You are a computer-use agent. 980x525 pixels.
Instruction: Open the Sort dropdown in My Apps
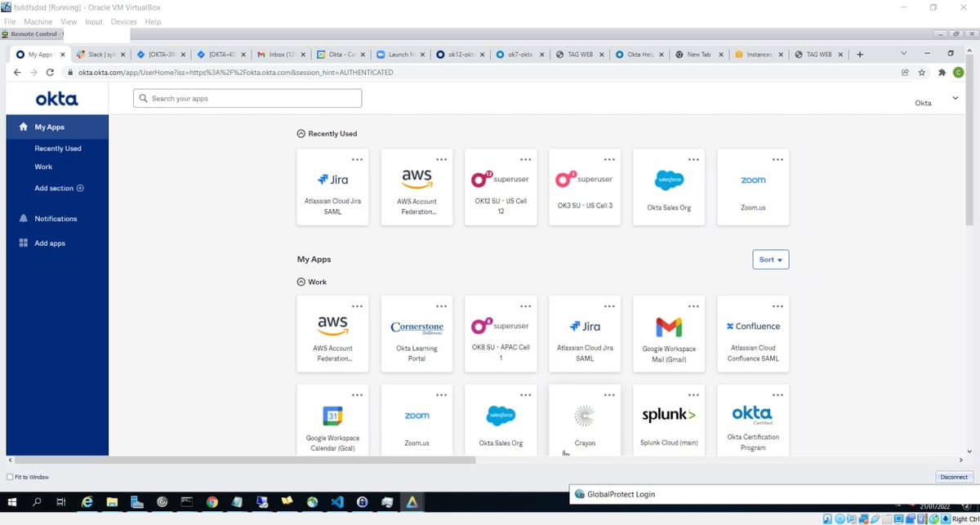(x=770, y=259)
